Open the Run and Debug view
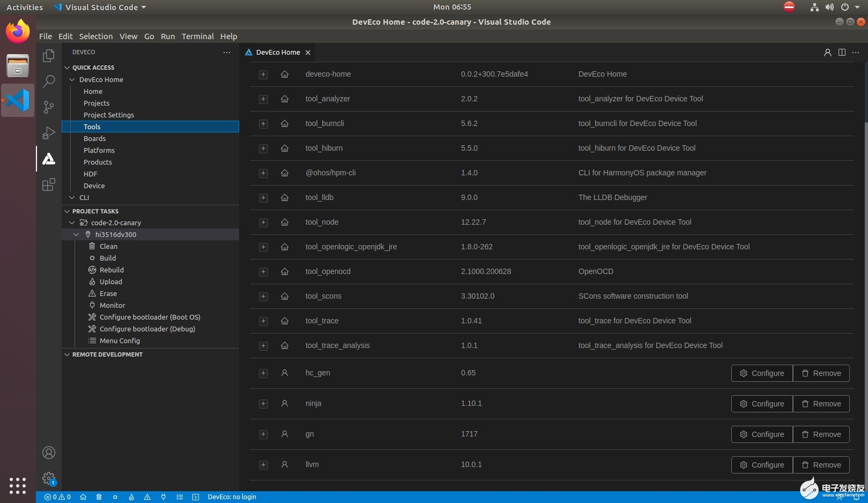 coord(49,132)
